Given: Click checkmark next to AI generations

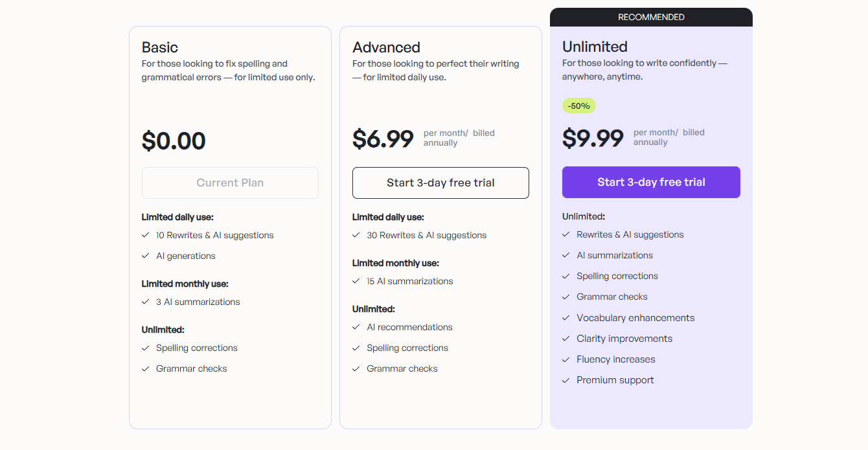Looking at the screenshot, I should [146, 256].
